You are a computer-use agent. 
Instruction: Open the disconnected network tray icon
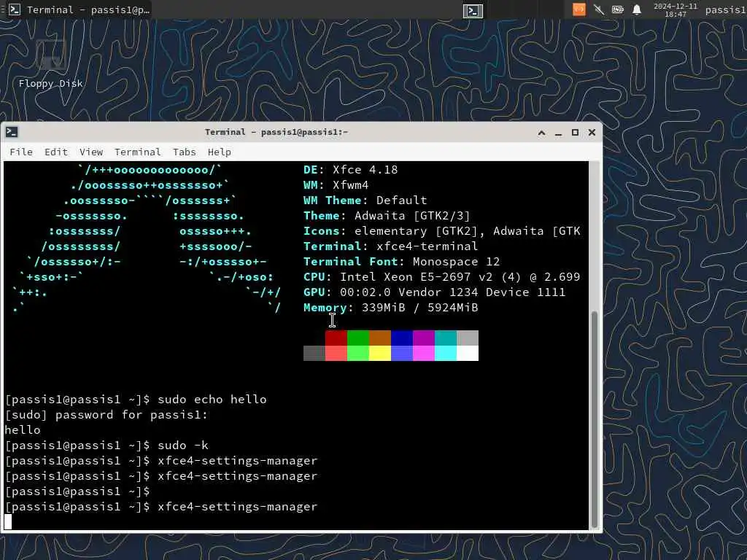pyautogui.click(x=599, y=9)
